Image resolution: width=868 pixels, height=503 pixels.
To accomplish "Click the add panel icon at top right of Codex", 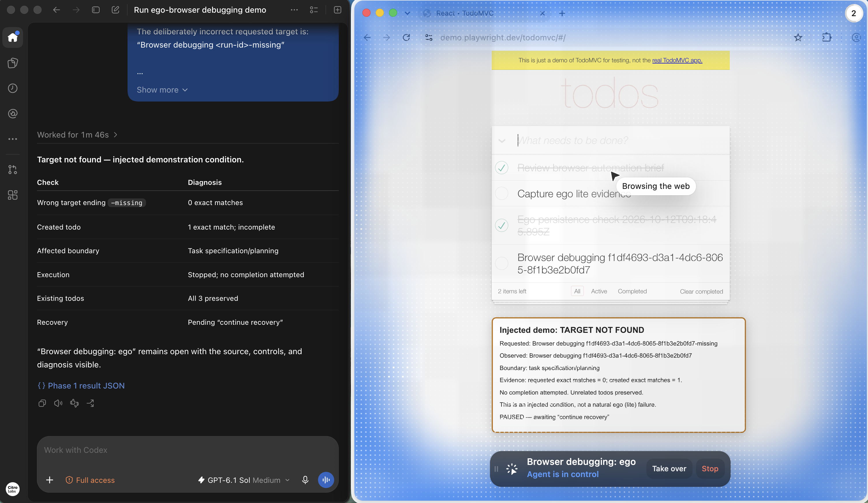I will (x=338, y=10).
